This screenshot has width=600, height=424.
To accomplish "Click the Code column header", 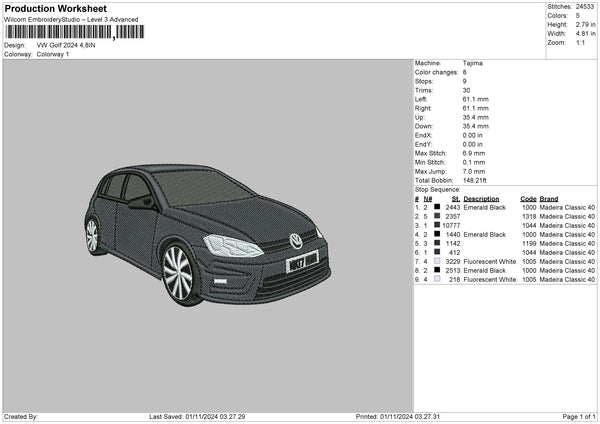I will point(528,198).
